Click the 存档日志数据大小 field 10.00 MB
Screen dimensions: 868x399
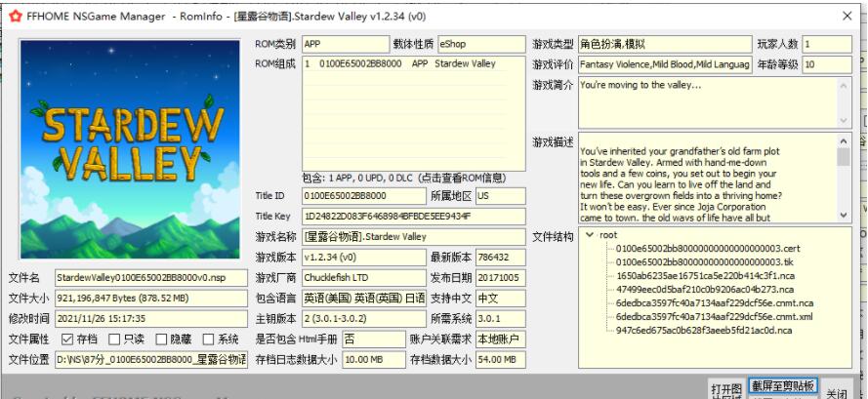[x=374, y=360]
